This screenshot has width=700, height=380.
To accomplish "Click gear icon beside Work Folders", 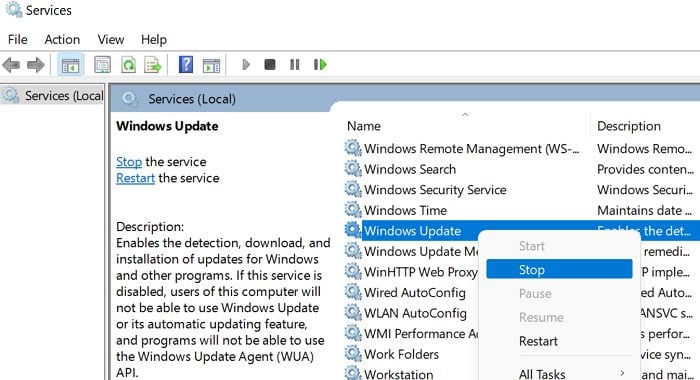I will coord(353,353).
